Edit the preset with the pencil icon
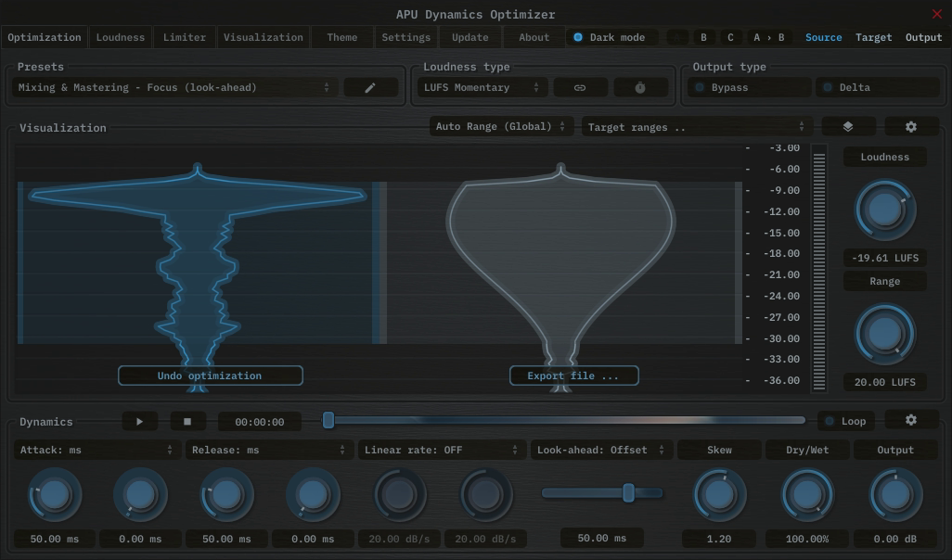This screenshot has width=952, height=560. (x=370, y=86)
